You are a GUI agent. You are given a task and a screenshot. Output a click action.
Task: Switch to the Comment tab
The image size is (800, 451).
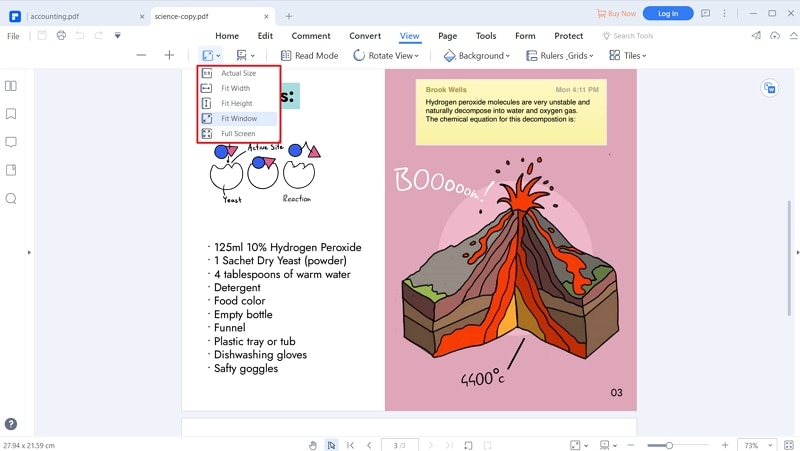[311, 36]
